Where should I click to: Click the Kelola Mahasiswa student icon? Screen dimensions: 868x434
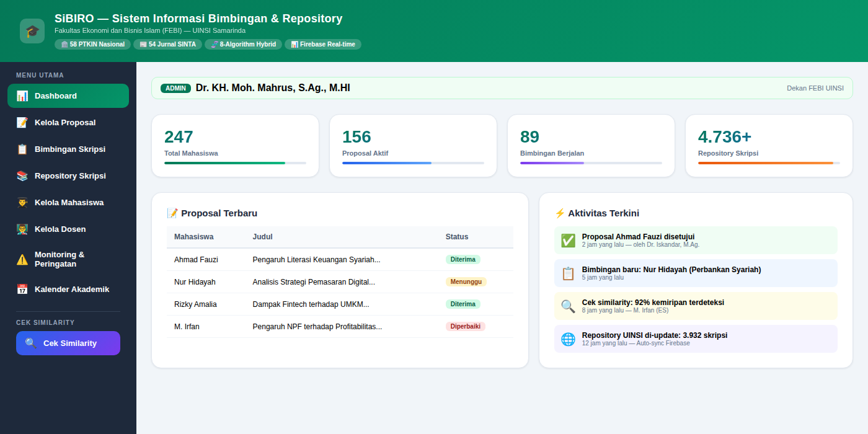(x=22, y=203)
